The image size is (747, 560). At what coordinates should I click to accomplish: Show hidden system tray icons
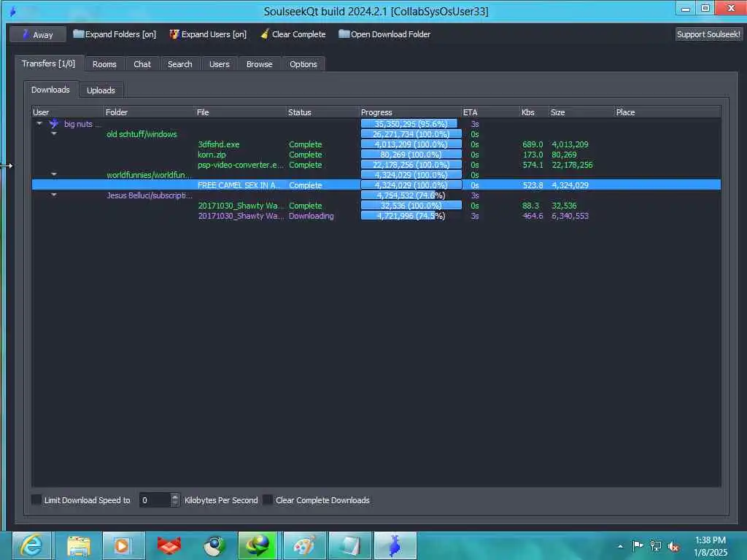(x=620, y=546)
